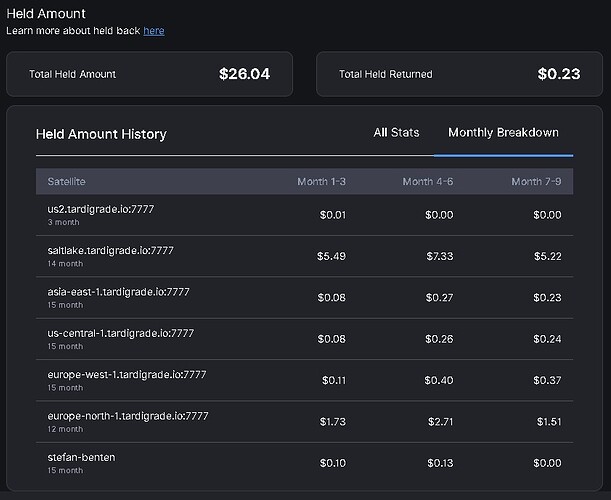The height and width of the screenshot is (500, 611).
Task: Select stefan-benten satellite name
Action: coord(81,458)
